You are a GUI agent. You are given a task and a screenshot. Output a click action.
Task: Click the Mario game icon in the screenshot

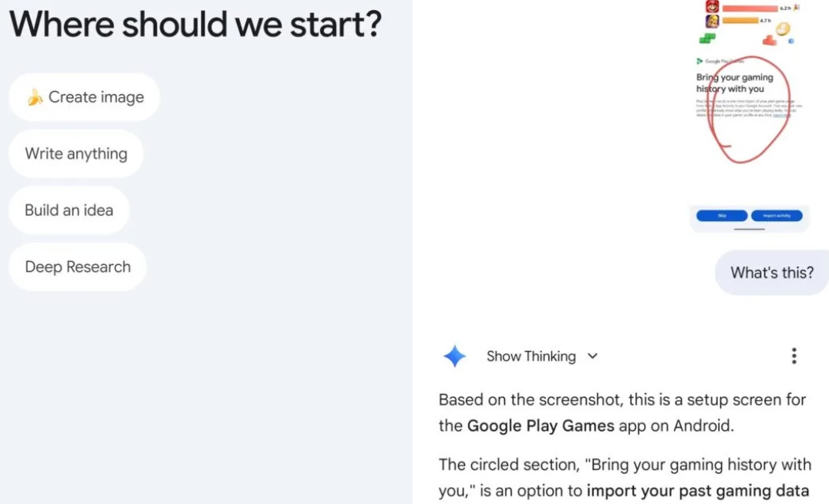[x=713, y=6]
